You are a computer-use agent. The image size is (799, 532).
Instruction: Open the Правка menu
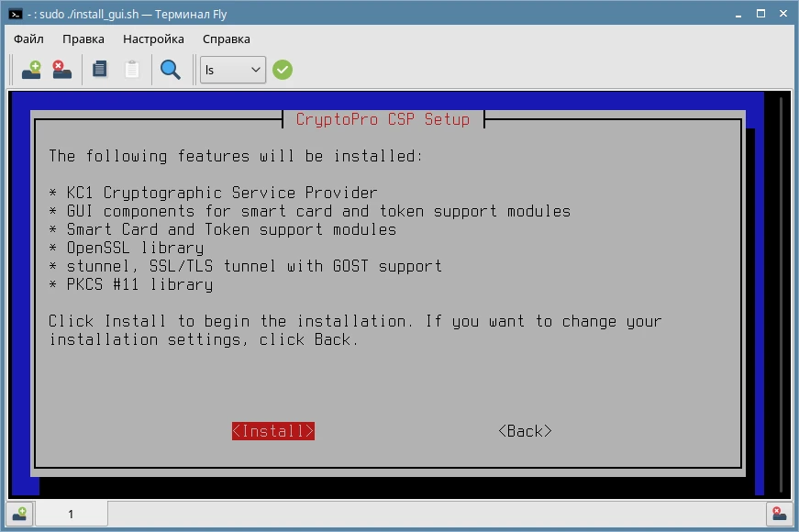click(x=83, y=39)
